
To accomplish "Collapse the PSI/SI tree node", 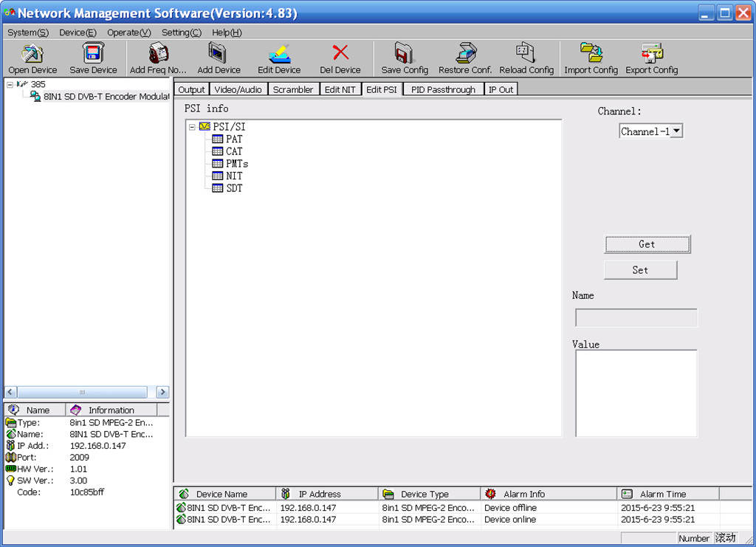I will [192, 127].
